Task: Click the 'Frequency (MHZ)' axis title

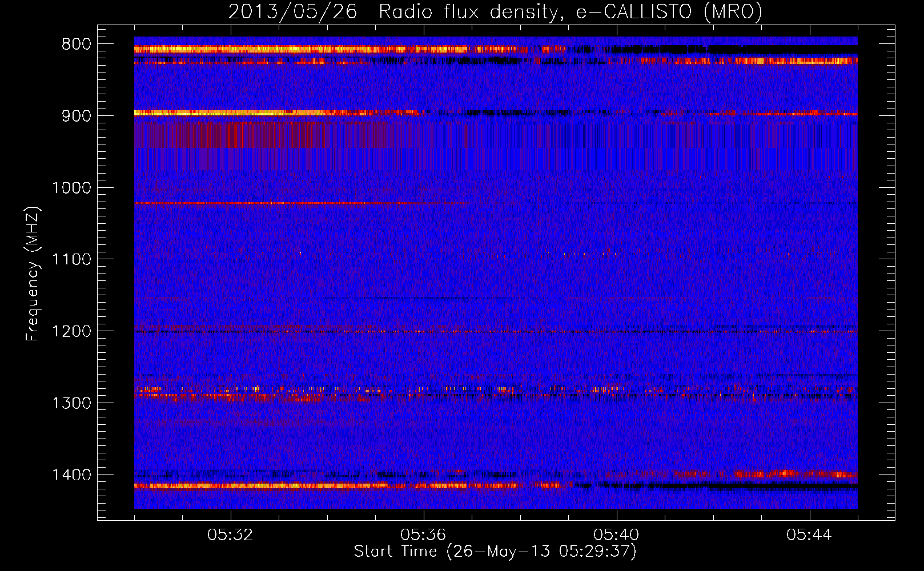Action: [x=33, y=274]
